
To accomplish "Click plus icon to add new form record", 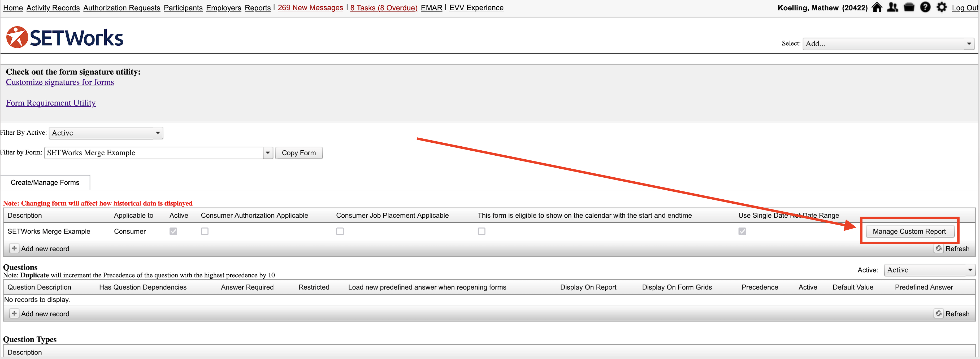I will [x=14, y=248].
